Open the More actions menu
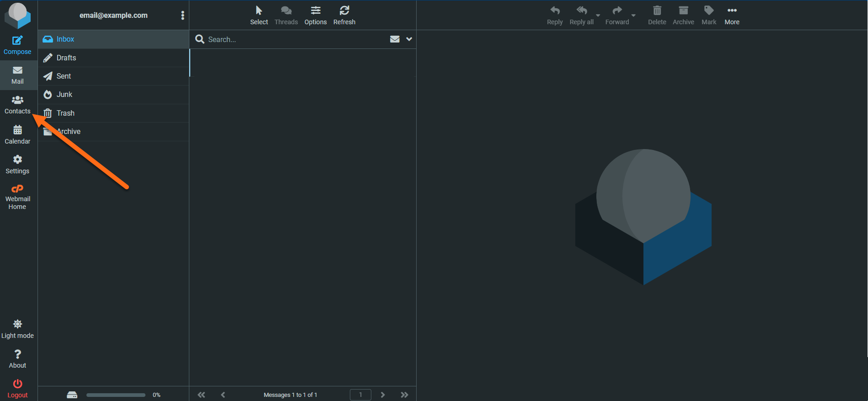 pos(732,16)
